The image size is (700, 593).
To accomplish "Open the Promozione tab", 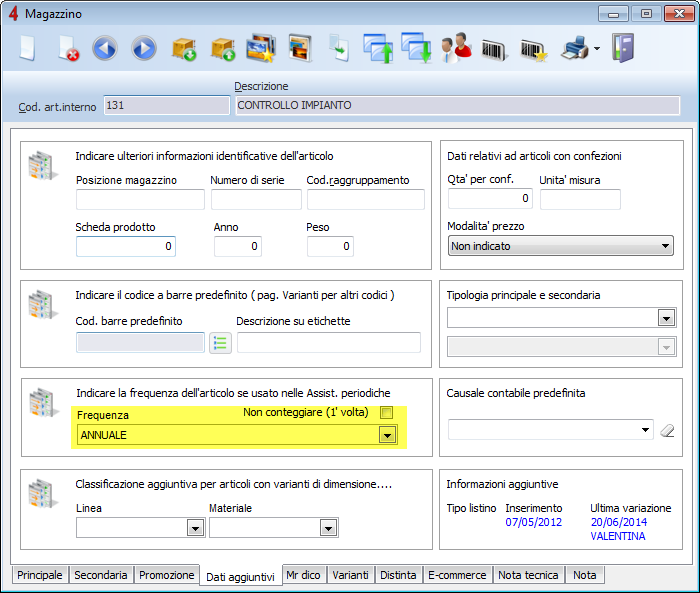I will pyautogui.click(x=167, y=575).
